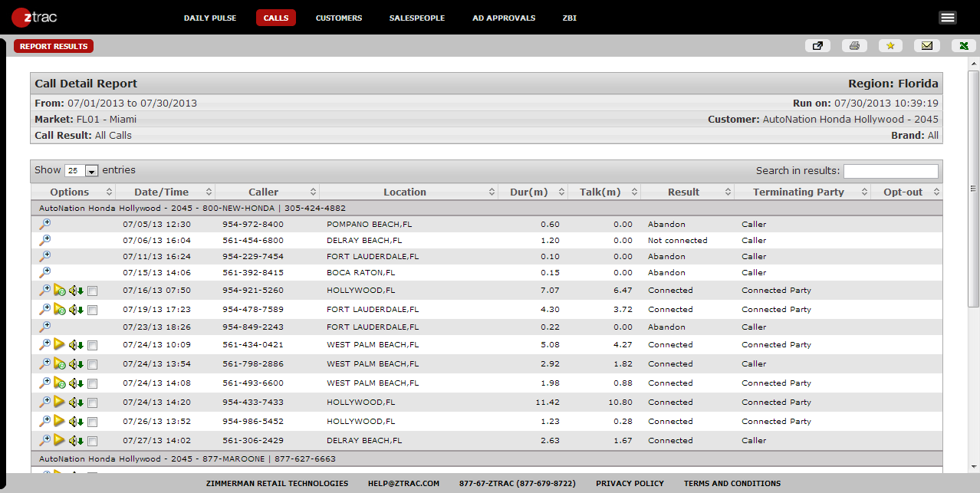
Task: Sort the table by Dur(m) column
Action: coord(533,192)
